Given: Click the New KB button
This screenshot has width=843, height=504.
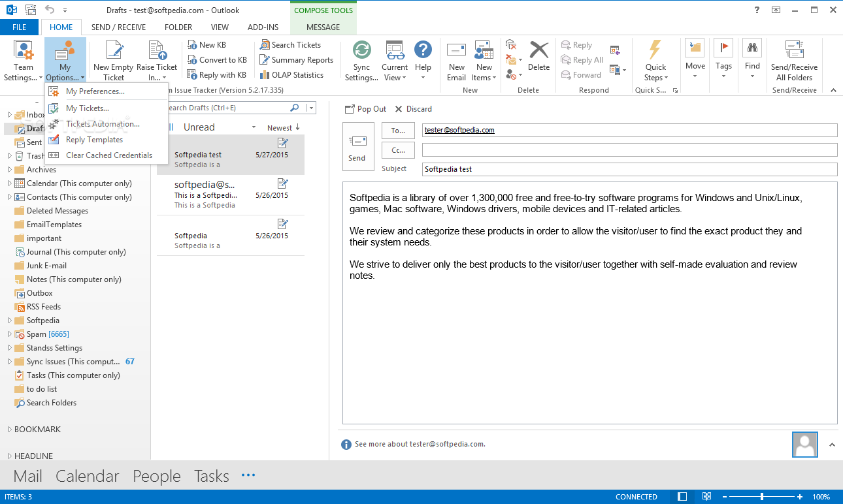Looking at the screenshot, I should tap(207, 45).
